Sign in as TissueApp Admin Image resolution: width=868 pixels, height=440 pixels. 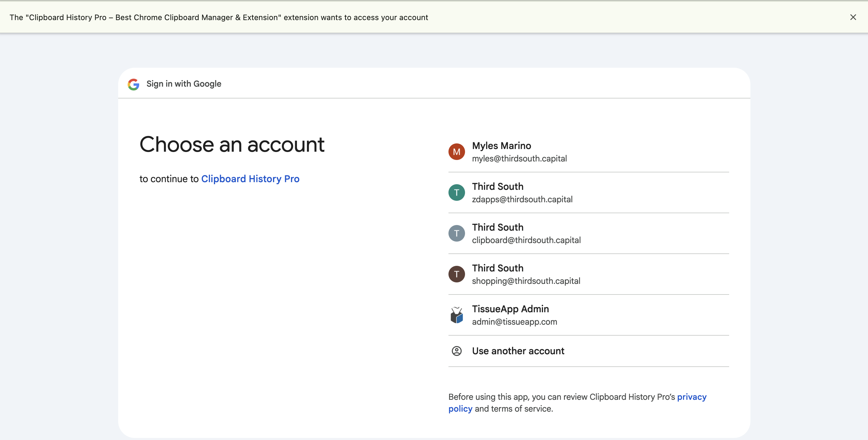click(x=588, y=315)
